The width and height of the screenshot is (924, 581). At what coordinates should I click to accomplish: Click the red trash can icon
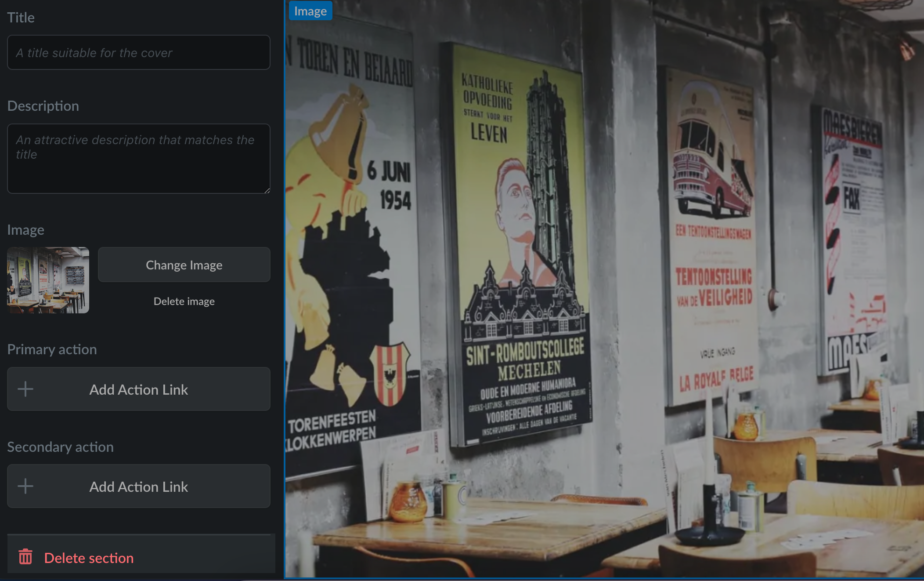click(25, 557)
